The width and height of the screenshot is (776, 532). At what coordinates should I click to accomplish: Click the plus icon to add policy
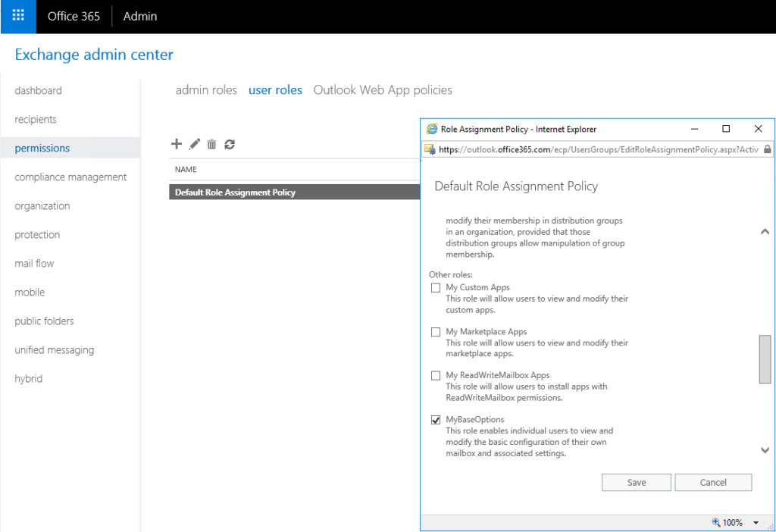point(177,144)
